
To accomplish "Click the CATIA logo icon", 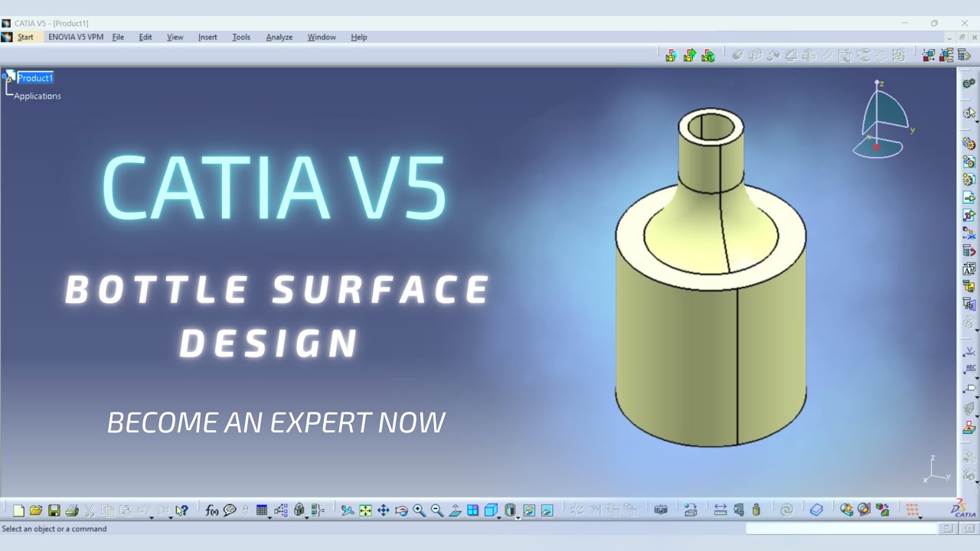I will 963,510.
